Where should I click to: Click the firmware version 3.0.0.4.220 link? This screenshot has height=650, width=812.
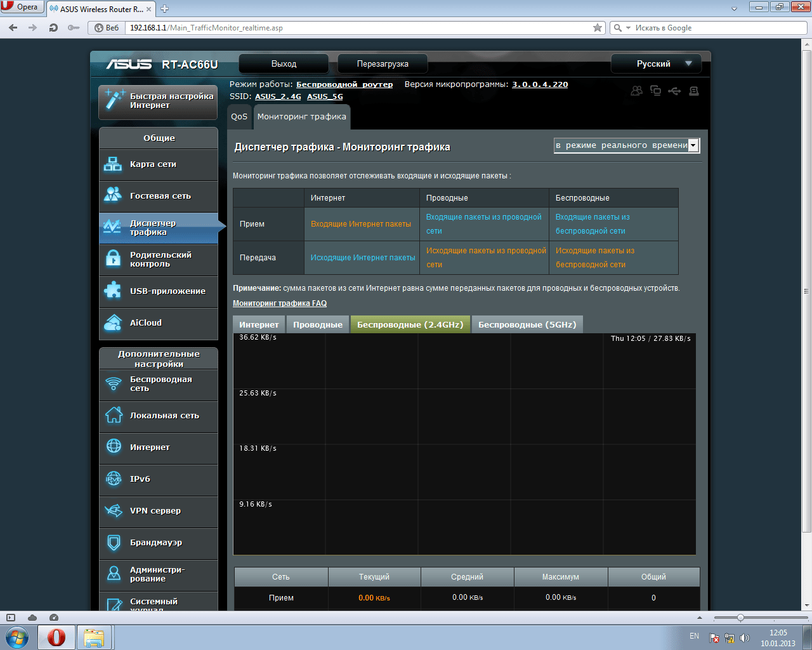pos(540,84)
